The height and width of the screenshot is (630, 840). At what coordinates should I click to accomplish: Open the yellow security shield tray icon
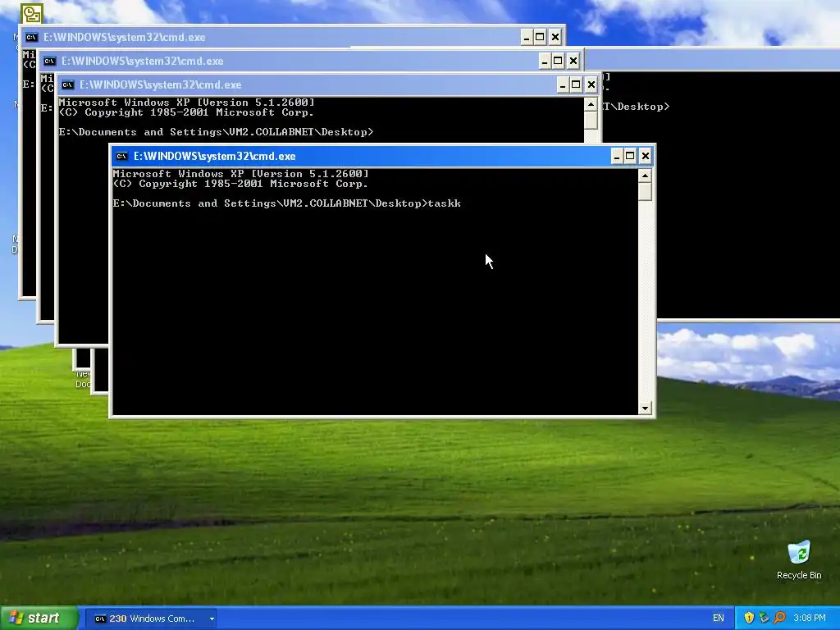click(x=749, y=619)
